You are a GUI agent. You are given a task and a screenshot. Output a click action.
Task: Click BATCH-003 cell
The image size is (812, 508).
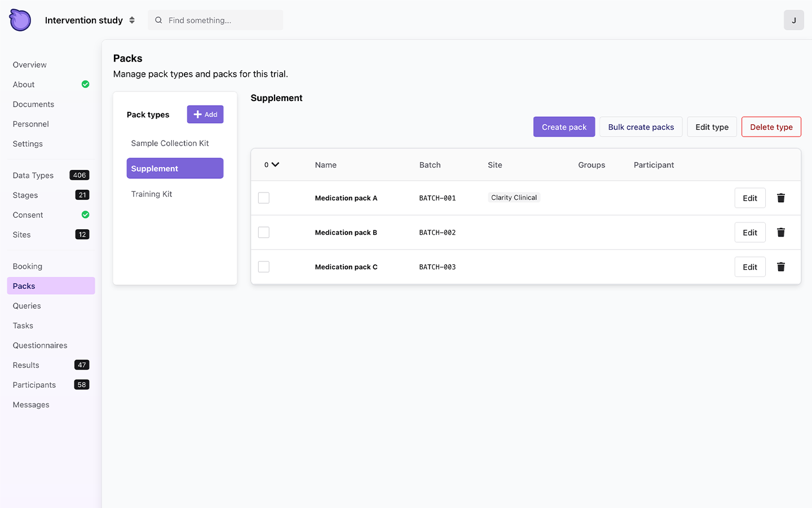coord(437,267)
